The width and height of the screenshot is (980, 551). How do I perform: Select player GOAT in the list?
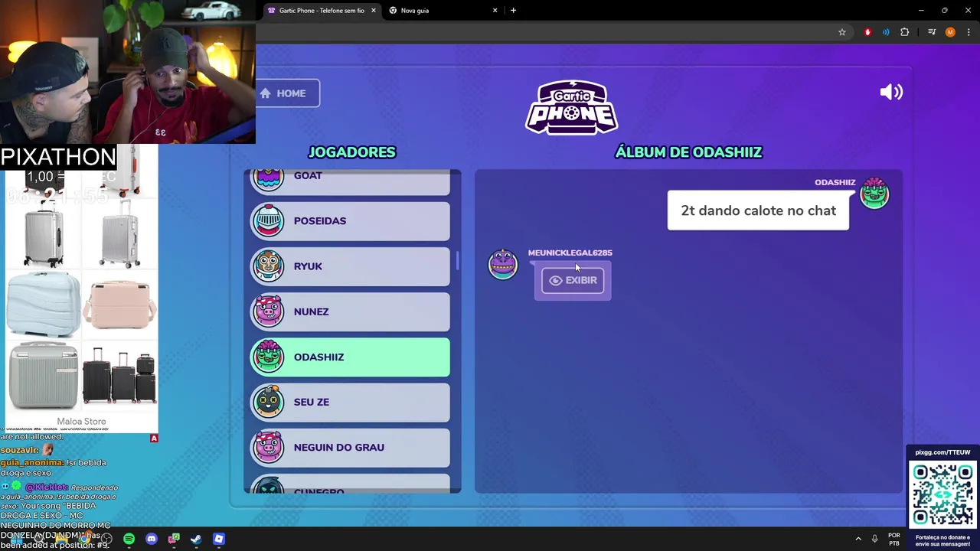[x=351, y=181]
